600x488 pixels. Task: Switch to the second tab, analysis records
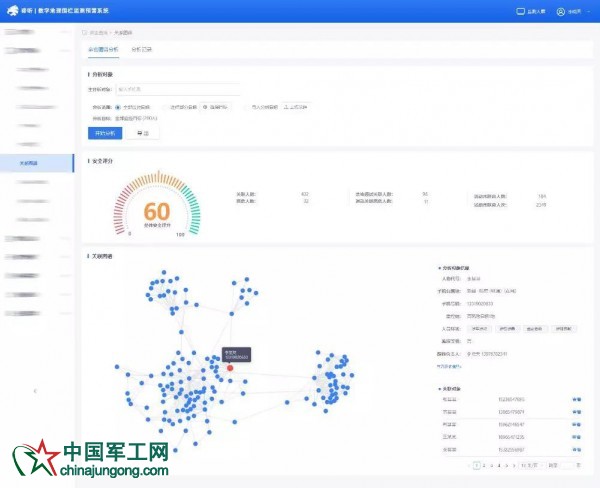(x=142, y=47)
